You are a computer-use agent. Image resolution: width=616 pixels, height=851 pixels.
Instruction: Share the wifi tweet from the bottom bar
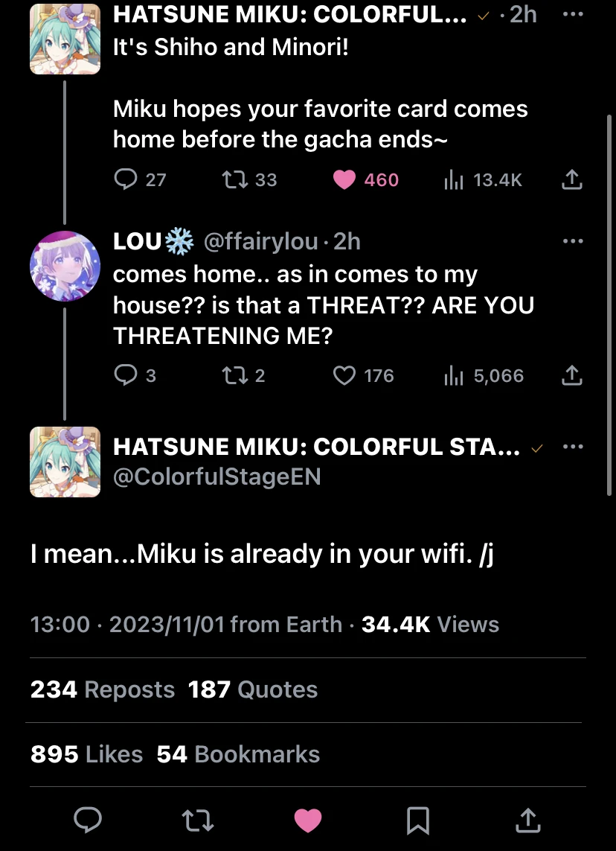(527, 820)
